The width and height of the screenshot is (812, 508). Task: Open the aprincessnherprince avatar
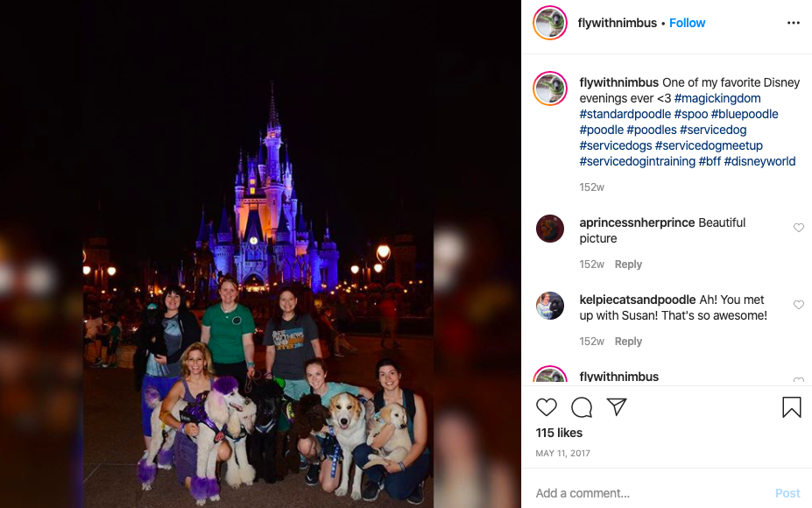[x=550, y=229]
